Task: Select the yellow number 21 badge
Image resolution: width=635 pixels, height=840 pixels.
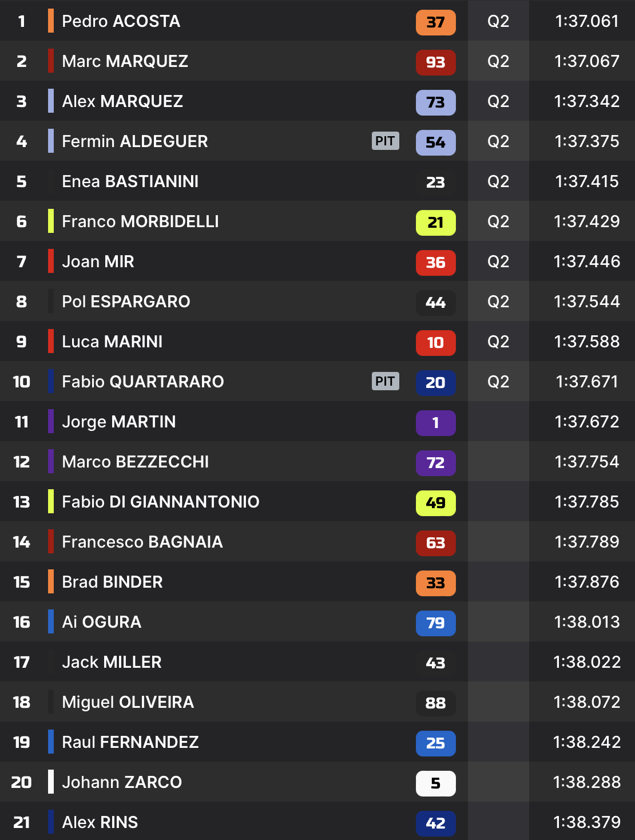Action: click(x=435, y=223)
